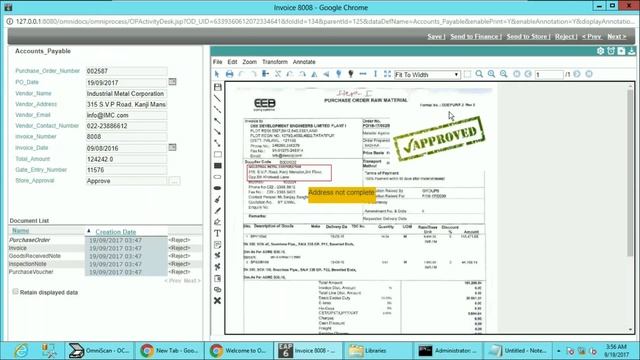Click the document viewer vertical scrollbar
The image size is (640, 360).
[x=631, y=173]
